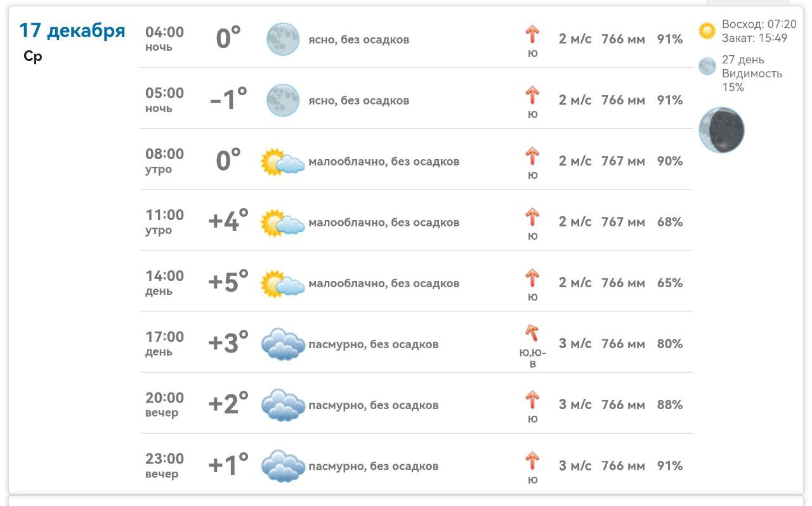The width and height of the screenshot is (812, 506).
Task: Click the large waning crescent moon image
Action: 721,130
